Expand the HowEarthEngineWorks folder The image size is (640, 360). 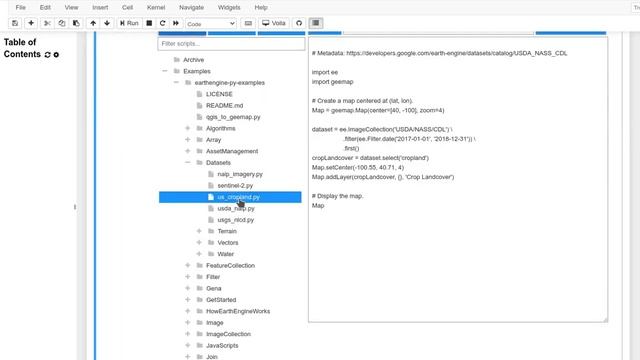click(x=188, y=311)
